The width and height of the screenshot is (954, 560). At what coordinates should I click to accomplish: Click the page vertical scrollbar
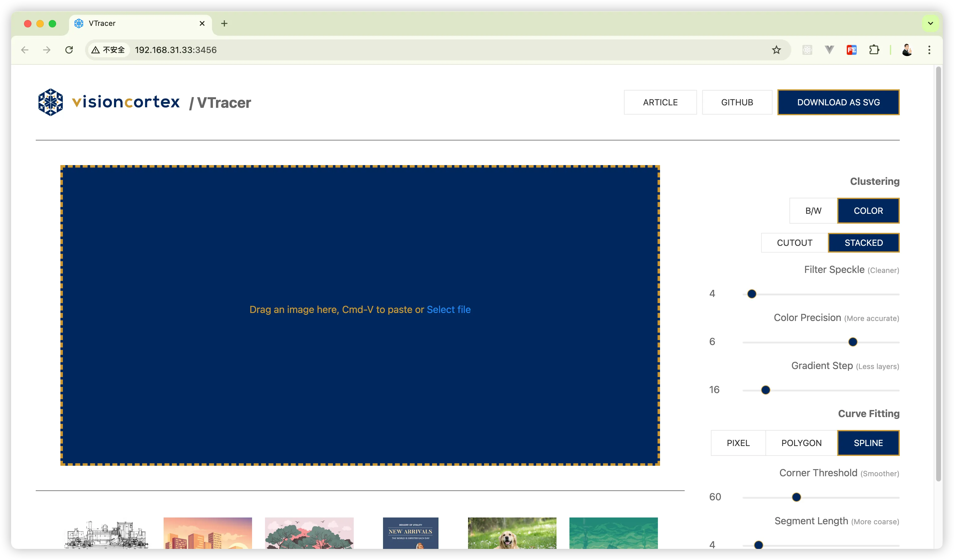pyautogui.click(x=939, y=274)
